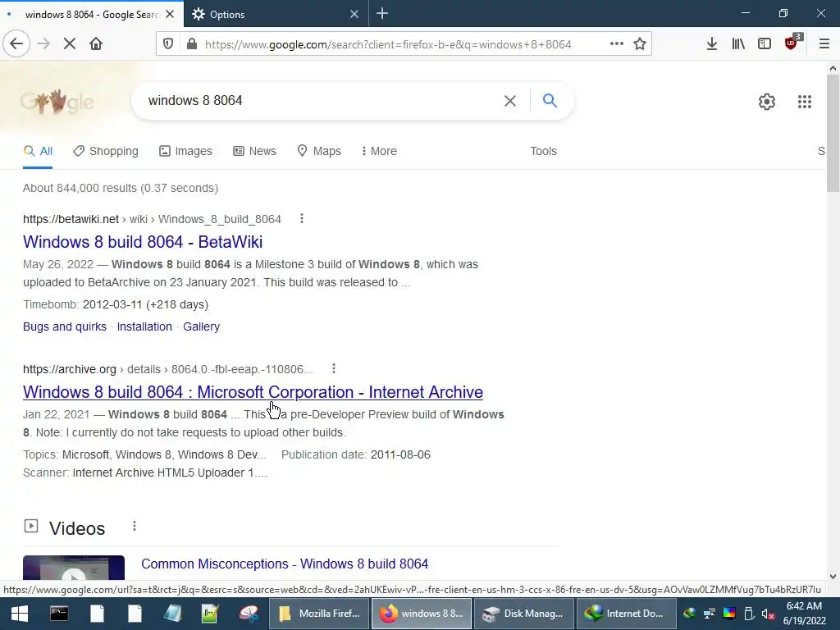Open the Windows Start button
The width and height of the screenshot is (840, 630).
pos(20,614)
